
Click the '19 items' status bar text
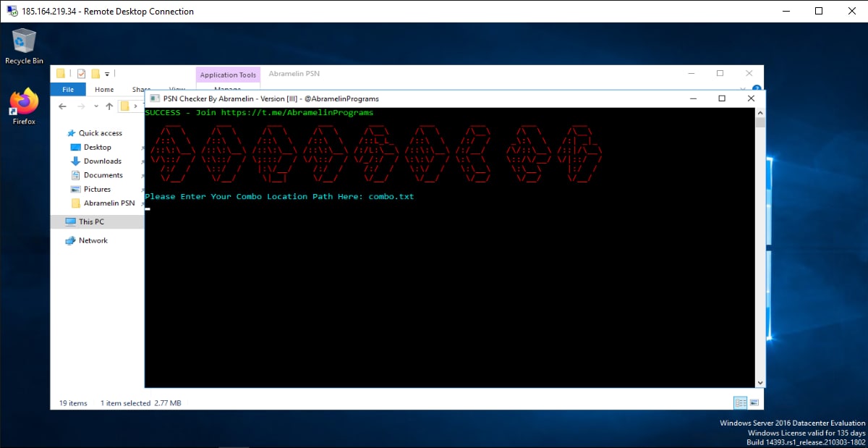[x=73, y=403]
